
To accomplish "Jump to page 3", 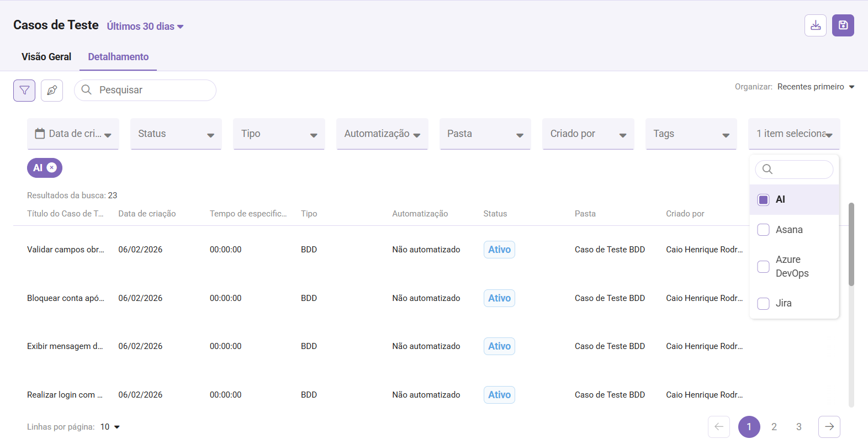I will point(798,427).
